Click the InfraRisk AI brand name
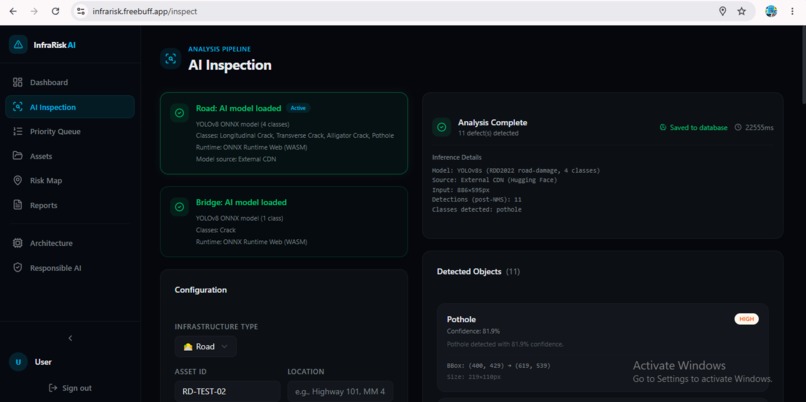The width and height of the screenshot is (806, 402). (x=54, y=45)
